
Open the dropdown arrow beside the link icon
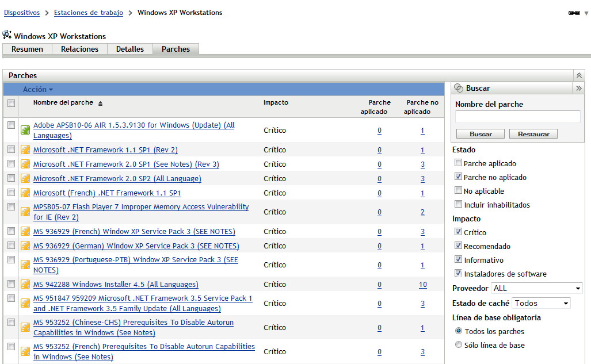[585, 13]
